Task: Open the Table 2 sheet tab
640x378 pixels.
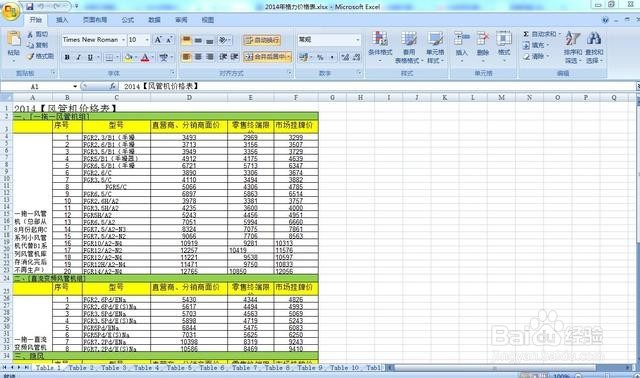Action: [81, 367]
